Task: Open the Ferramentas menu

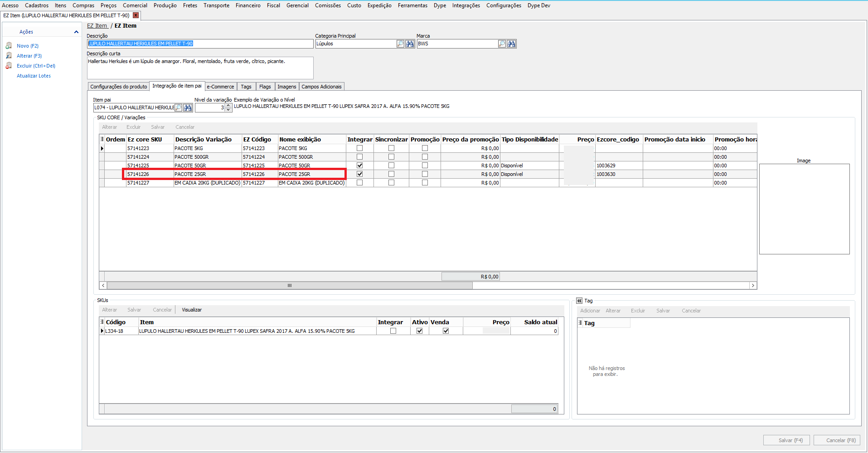Action: [x=412, y=5]
